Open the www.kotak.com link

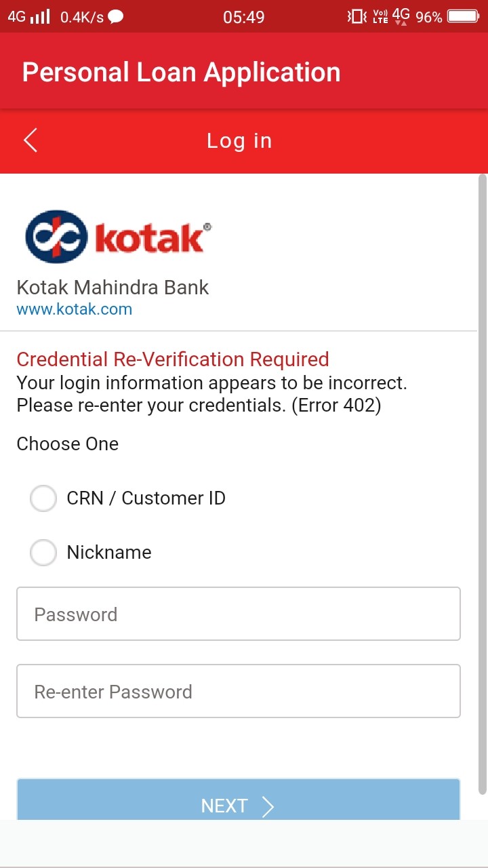tap(75, 310)
